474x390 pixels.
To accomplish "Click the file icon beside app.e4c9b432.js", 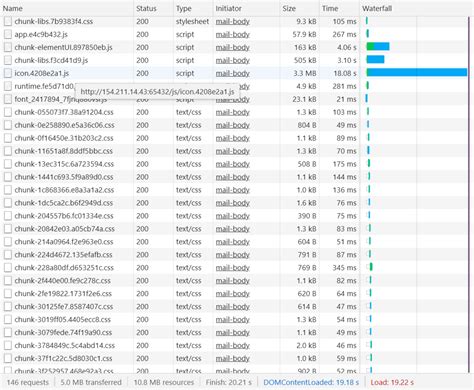I will [x=8, y=34].
